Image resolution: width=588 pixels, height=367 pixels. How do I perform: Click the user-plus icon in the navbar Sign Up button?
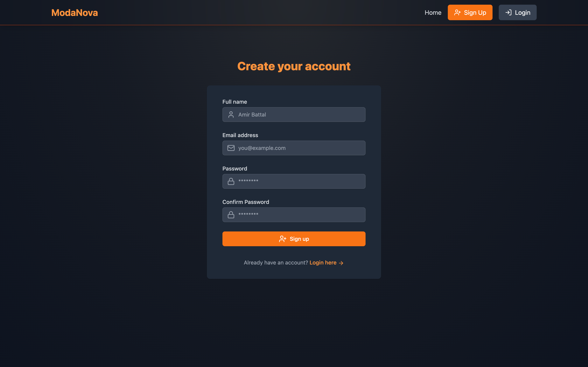pyautogui.click(x=457, y=12)
